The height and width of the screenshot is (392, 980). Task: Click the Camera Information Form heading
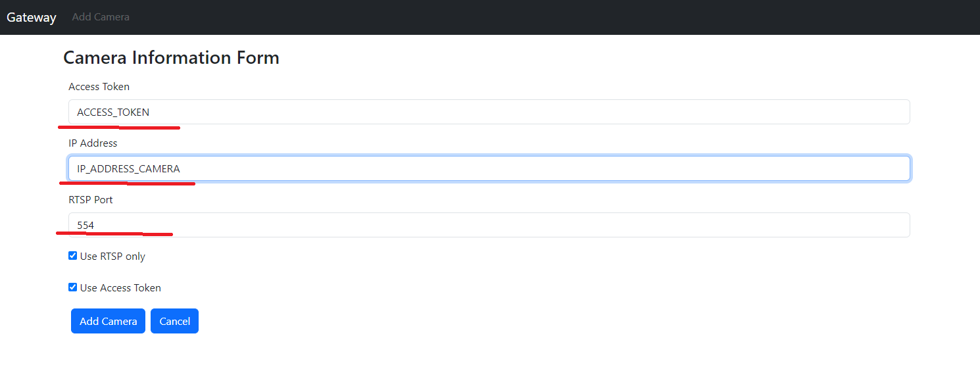pos(171,58)
